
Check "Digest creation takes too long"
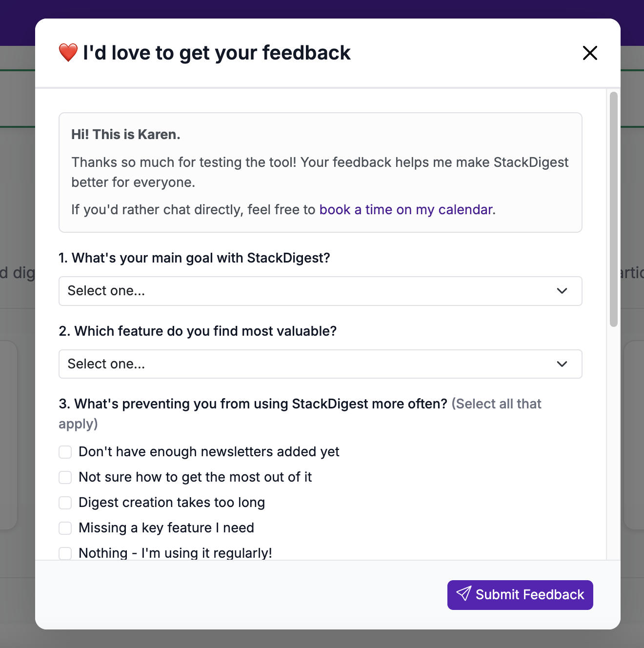click(x=65, y=503)
